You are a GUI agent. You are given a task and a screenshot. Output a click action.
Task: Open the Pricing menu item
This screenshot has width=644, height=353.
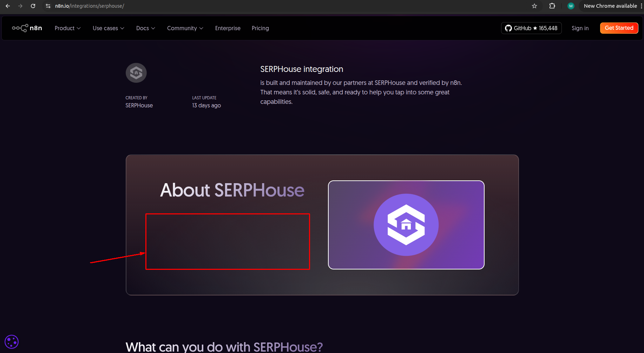(x=260, y=28)
